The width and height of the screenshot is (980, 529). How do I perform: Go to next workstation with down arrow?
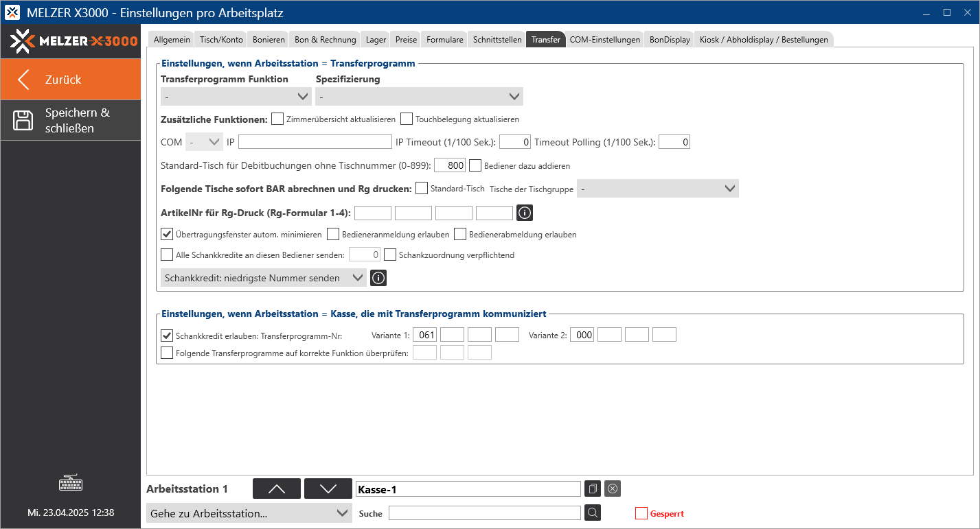pyautogui.click(x=328, y=489)
